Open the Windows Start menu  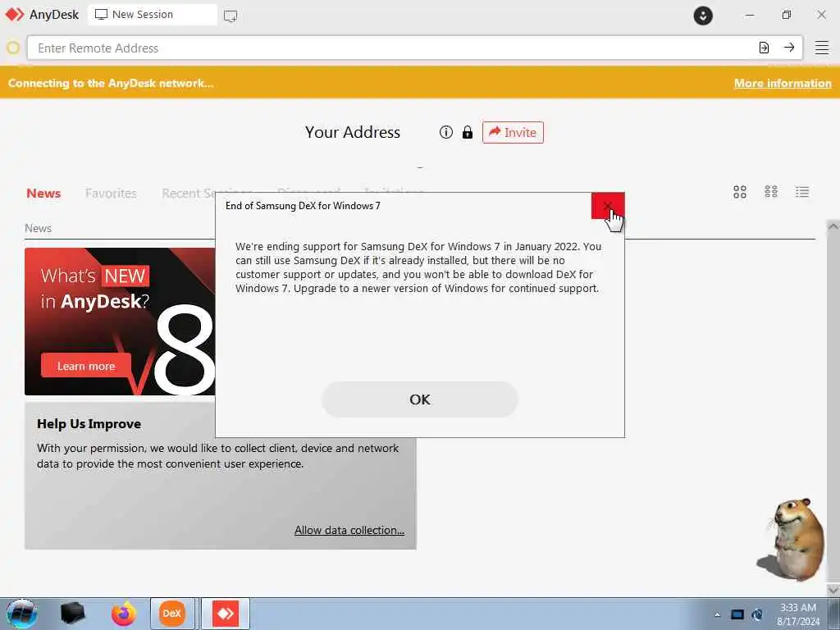(x=21, y=614)
